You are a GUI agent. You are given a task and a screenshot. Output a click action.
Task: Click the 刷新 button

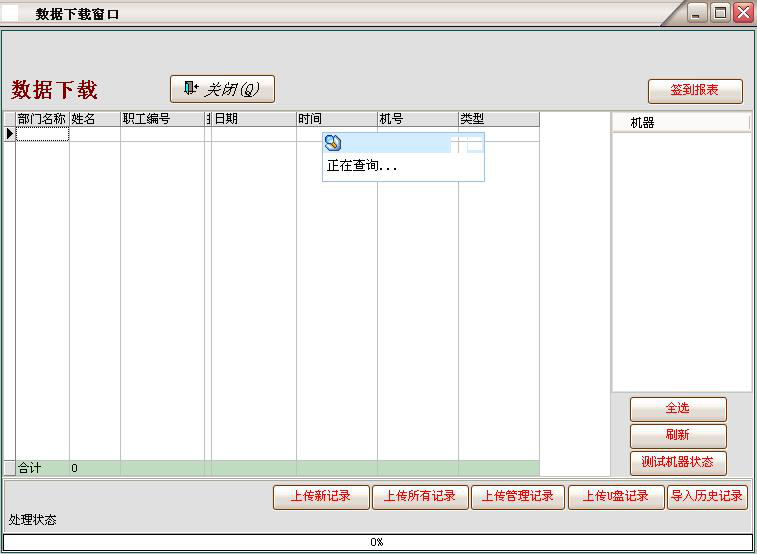678,436
